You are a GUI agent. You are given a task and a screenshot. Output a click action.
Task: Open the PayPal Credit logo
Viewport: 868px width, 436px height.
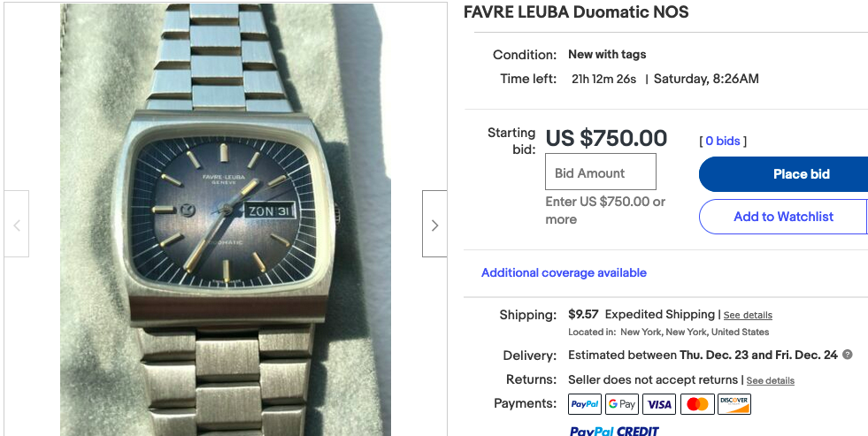pos(614,431)
